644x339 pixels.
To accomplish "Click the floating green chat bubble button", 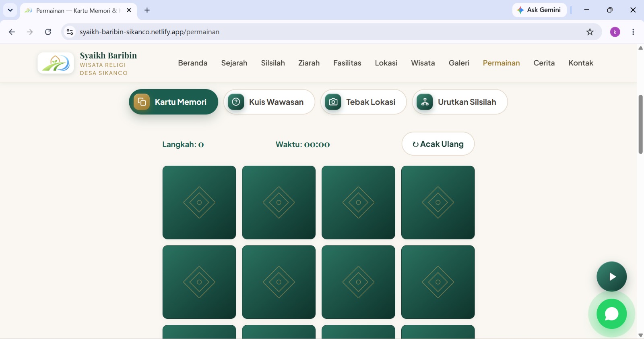I will pyautogui.click(x=611, y=314).
